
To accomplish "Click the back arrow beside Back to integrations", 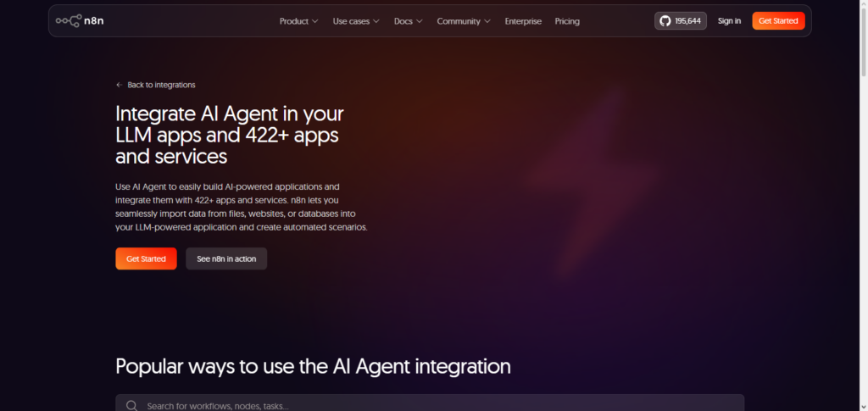I will coord(119,86).
